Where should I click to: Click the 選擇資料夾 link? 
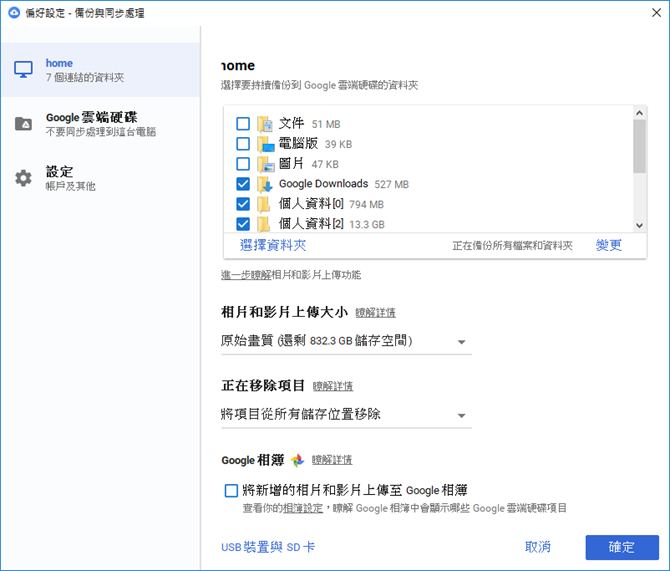(x=273, y=245)
